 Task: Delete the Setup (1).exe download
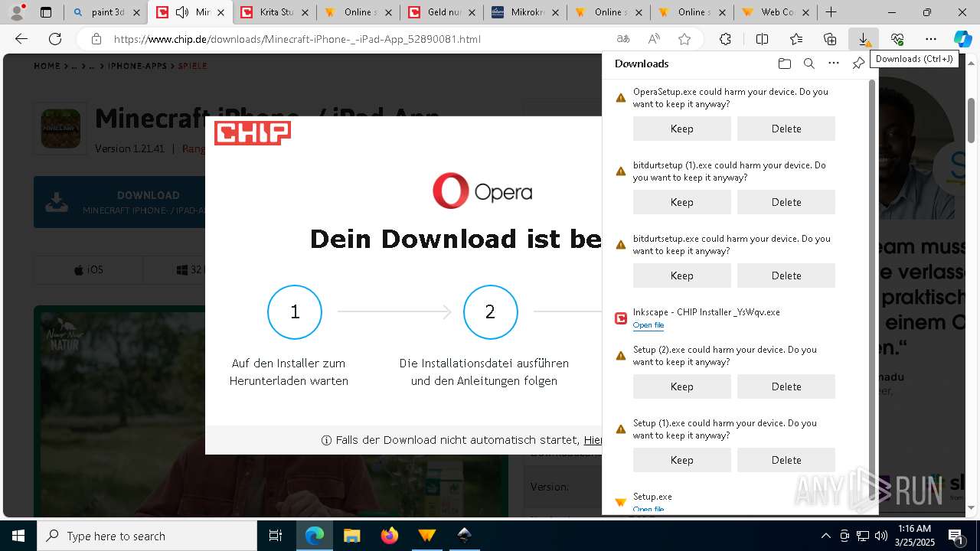786,460
